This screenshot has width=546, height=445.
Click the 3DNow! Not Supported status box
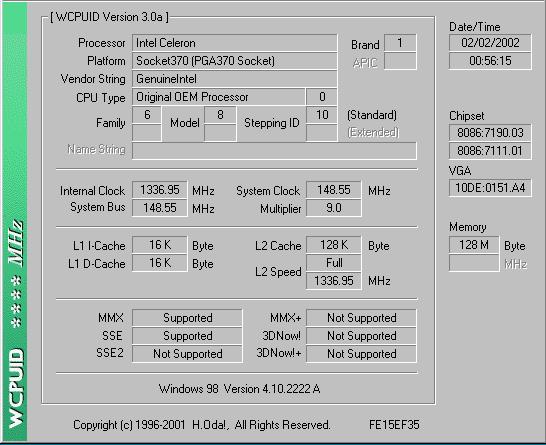pyautogui.click(x=361, y=336)
